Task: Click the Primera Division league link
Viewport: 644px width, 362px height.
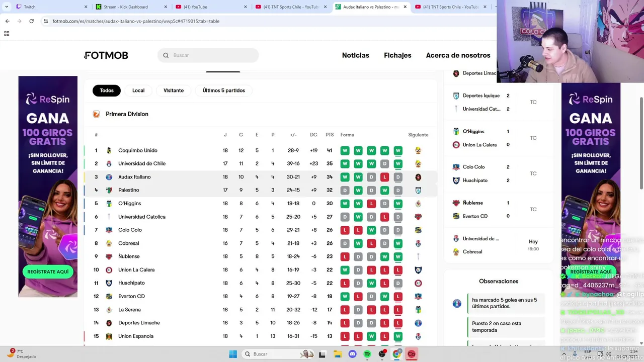Action: 127,114
